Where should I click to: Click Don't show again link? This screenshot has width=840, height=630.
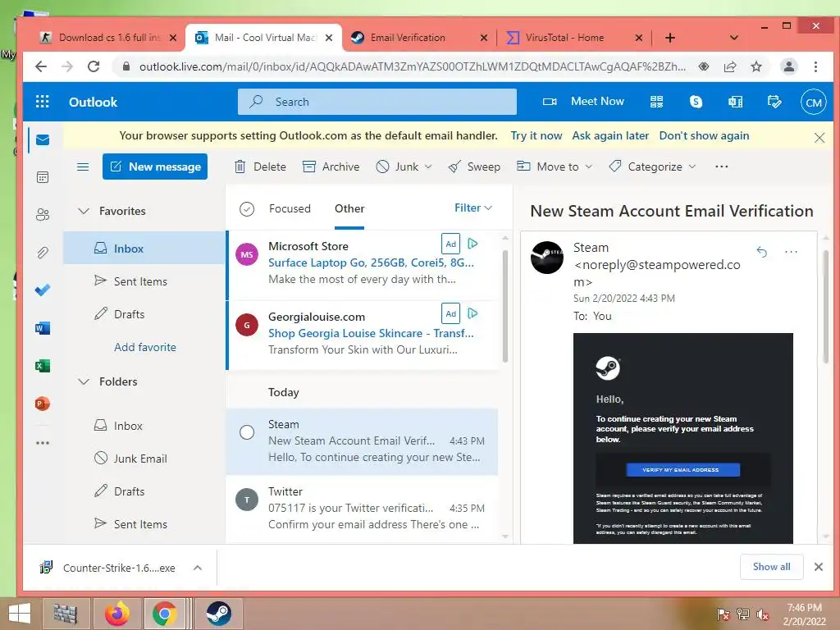click(x=704, y=135)
